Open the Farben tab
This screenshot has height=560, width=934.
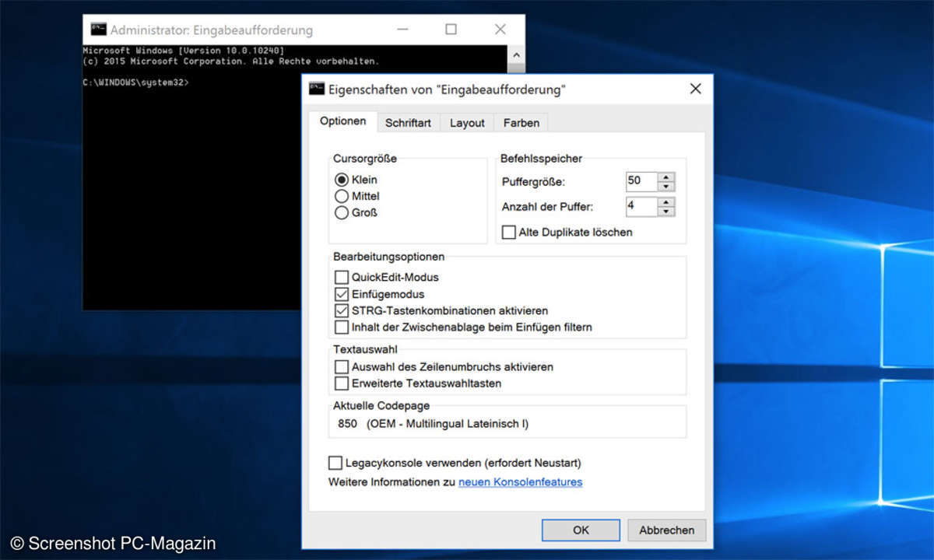point(521,123)
